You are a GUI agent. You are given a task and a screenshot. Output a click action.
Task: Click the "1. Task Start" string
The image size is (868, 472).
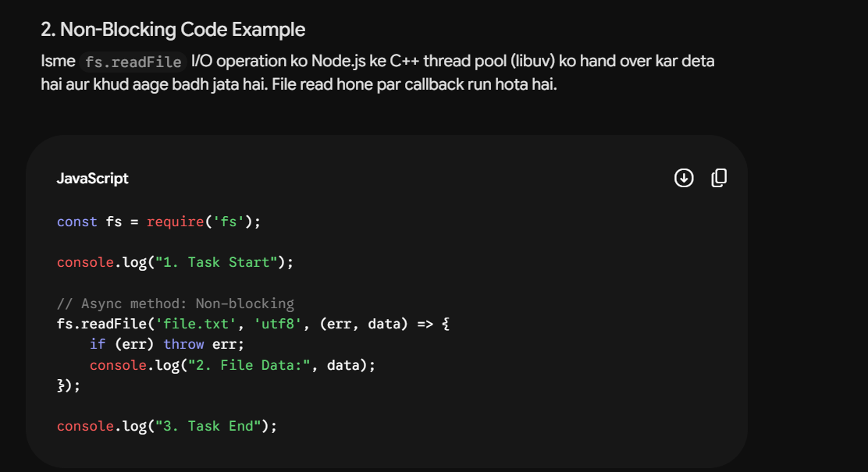pos(216,262)
